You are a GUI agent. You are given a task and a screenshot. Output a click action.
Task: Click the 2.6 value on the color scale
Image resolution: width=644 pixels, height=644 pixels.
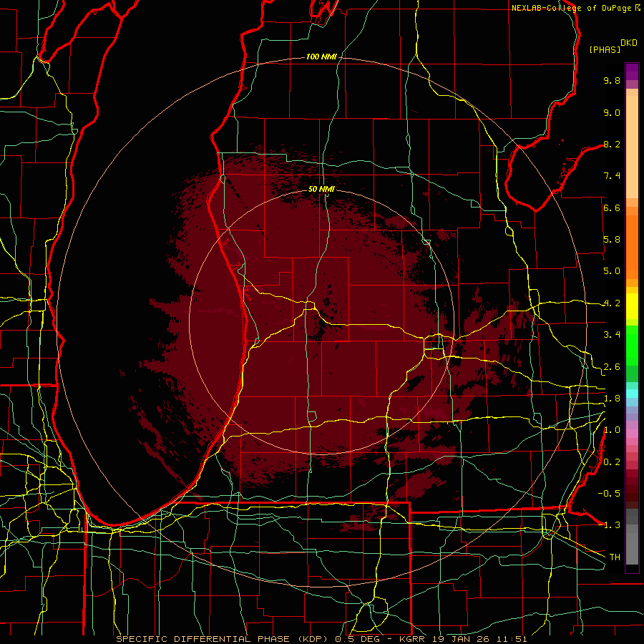click(x=612, y=367)
